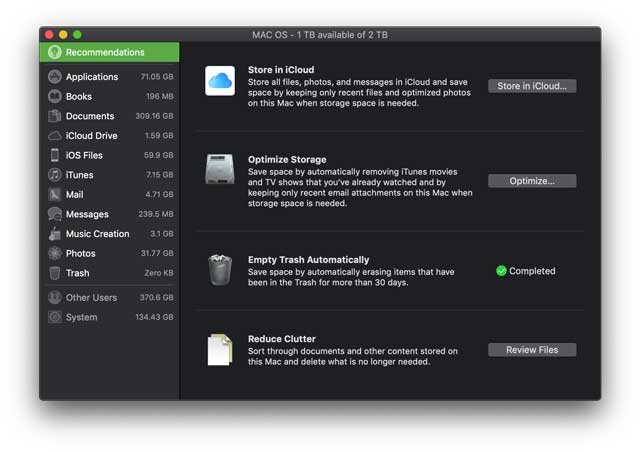Click the 134.43 GB System size
The image size is (640, 452).
coord(154,317)
